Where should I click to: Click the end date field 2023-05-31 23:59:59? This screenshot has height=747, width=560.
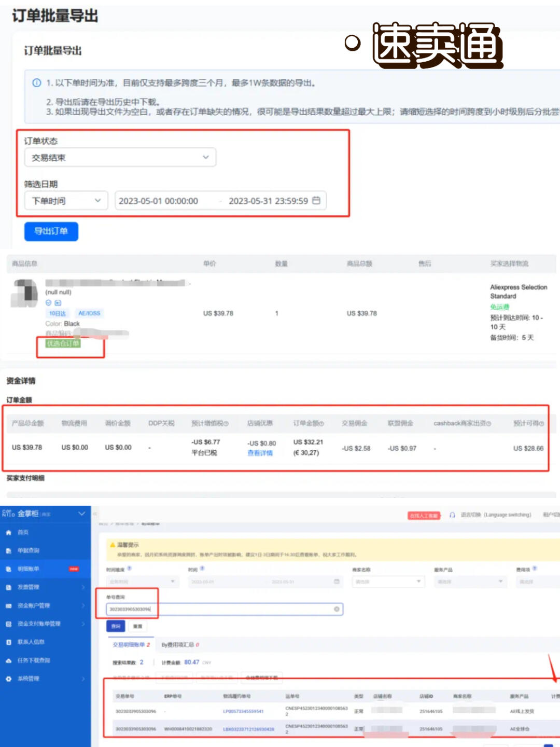pyautogui.click(x=268, y=201)
